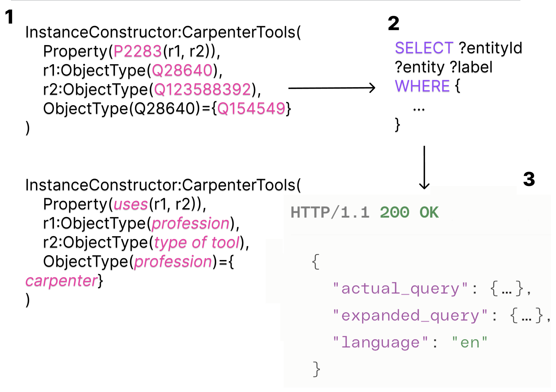Click the purple WHERE keyword
This screenshot has height=392, width=556.
pyautogui.click(x=422, y=86)
